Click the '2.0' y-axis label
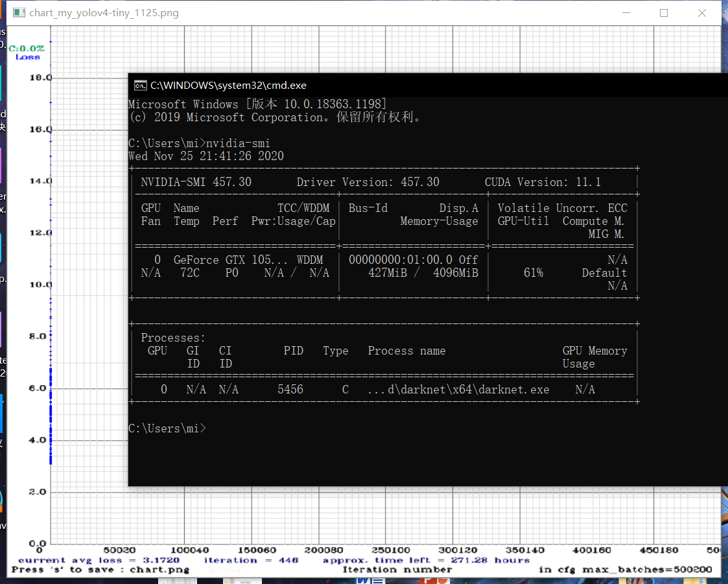The width and height of the screenshot is (728, 584). [37, 491]
